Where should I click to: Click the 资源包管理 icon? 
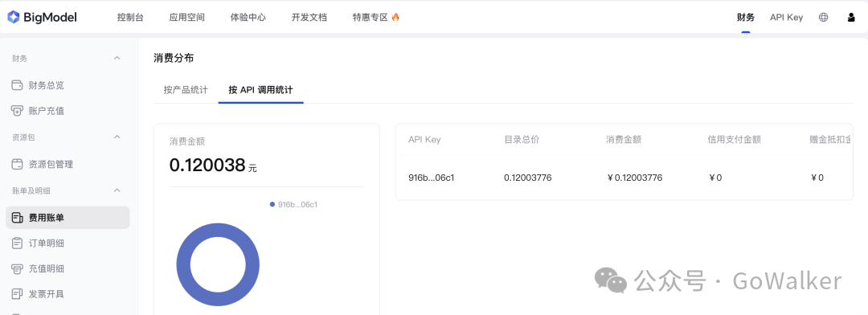[17, 165]
